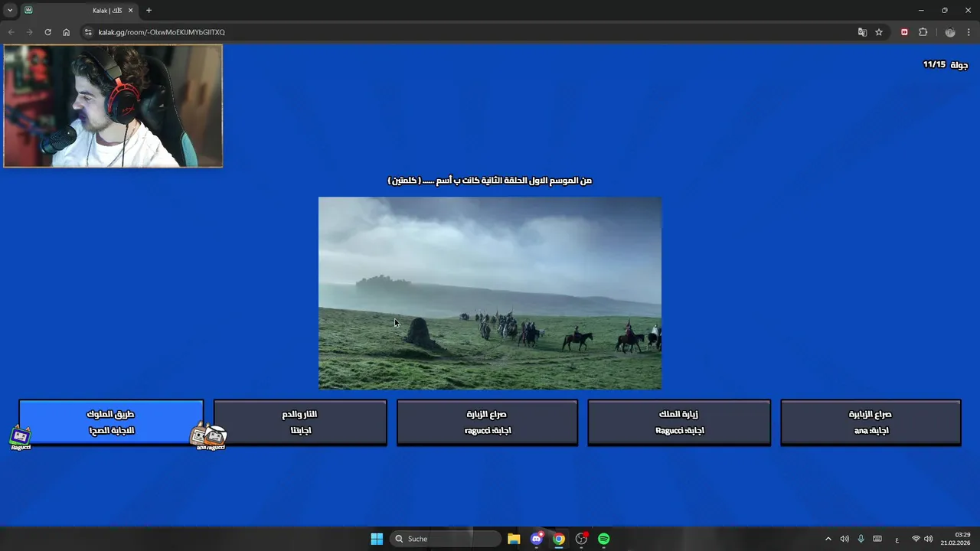Open File Explorer from the taskbar

[514, 539]
